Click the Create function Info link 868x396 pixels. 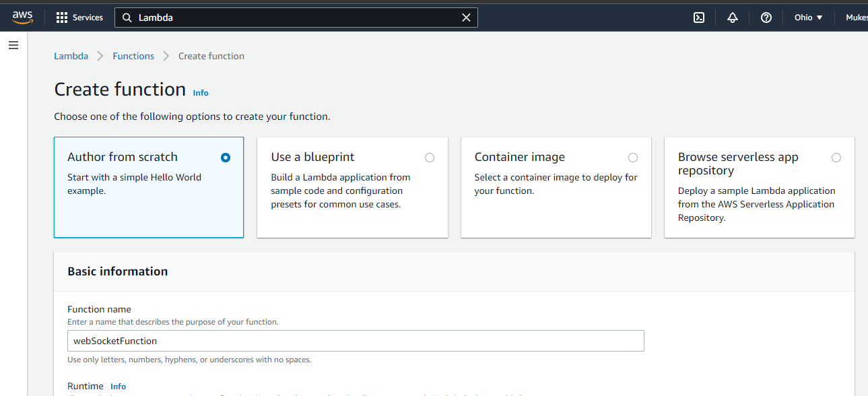tap(200, 92)
